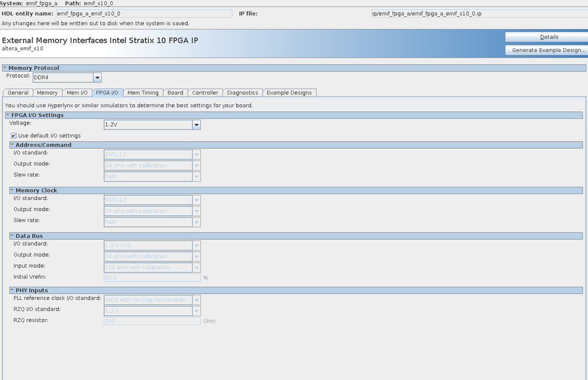Screen dimensions: 588x380
Task: Open the Example Designs tab
Action: point(289,92)
